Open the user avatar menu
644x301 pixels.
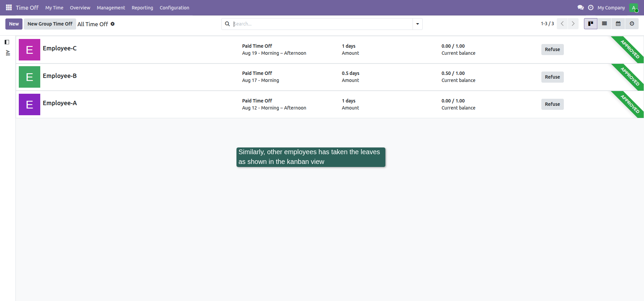click(634, 8)
